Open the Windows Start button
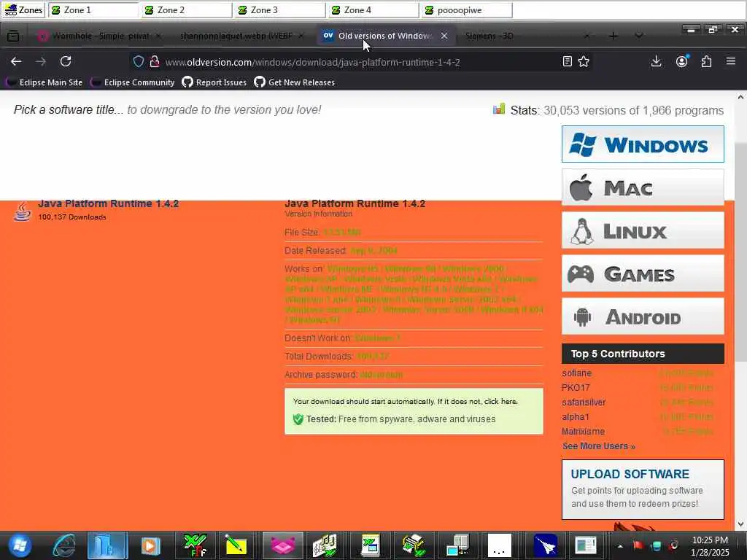 tap(20, 545)
